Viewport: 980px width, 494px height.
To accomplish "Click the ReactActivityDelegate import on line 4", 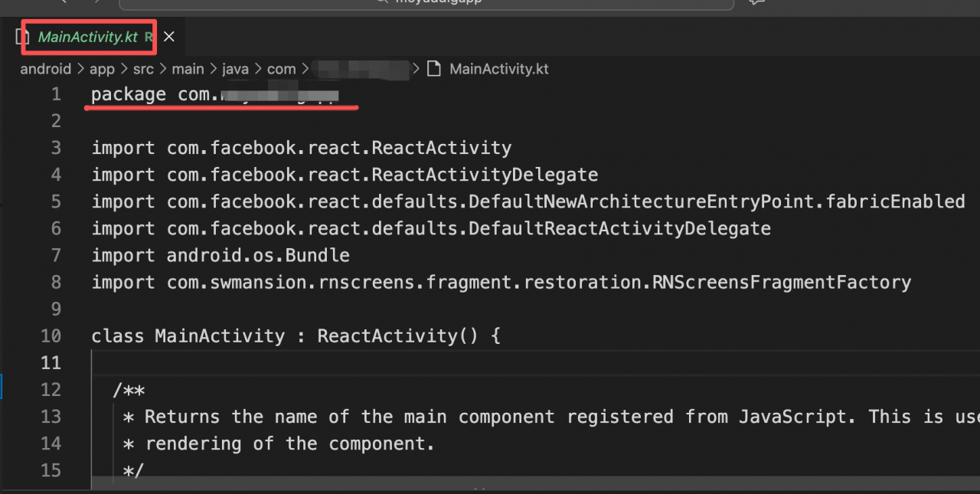I will pos(345,175).
